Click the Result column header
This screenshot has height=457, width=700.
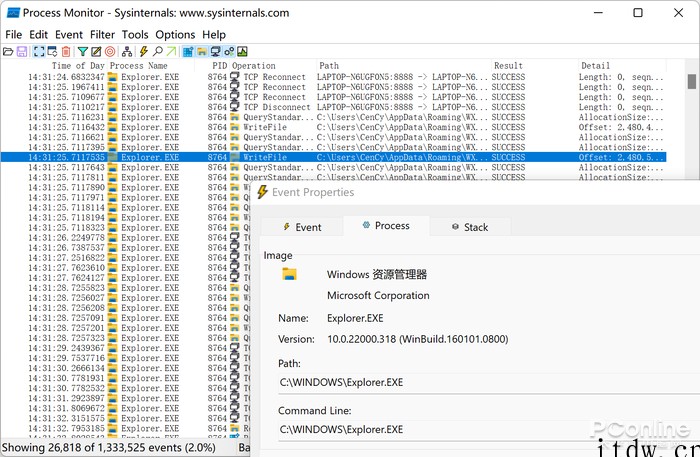tap(508, 66)
